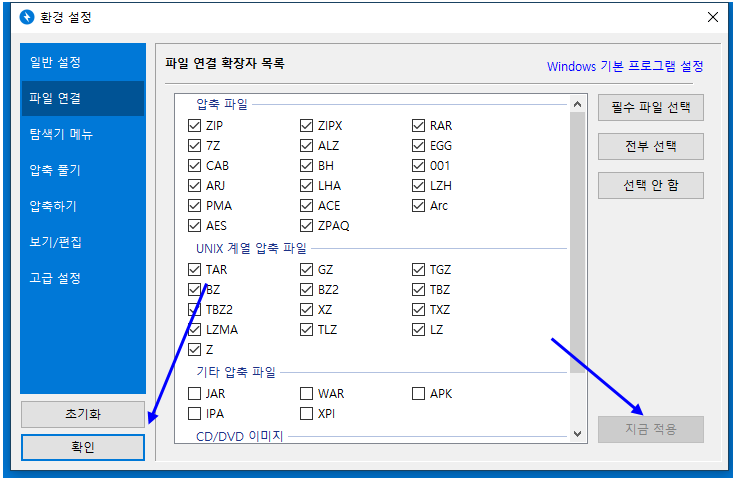
Task: Toggle the TXZ checkbox
Action: click(x=418, y=310)
